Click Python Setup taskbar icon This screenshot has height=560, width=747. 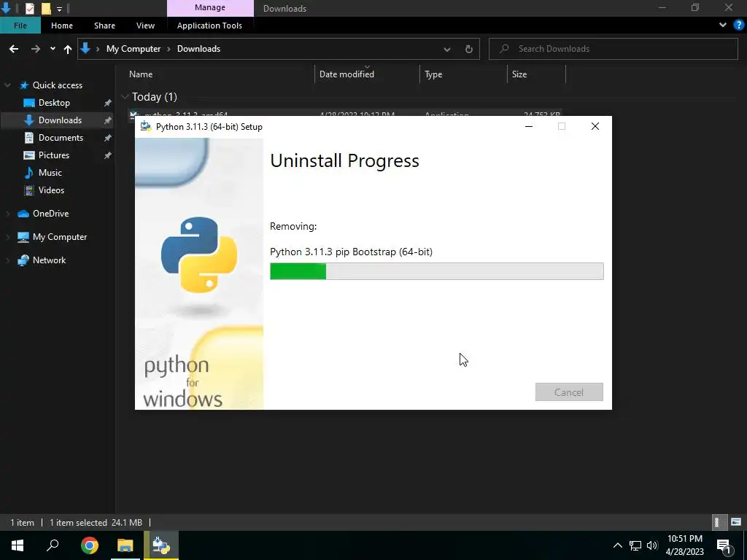(x=161, y=545)
